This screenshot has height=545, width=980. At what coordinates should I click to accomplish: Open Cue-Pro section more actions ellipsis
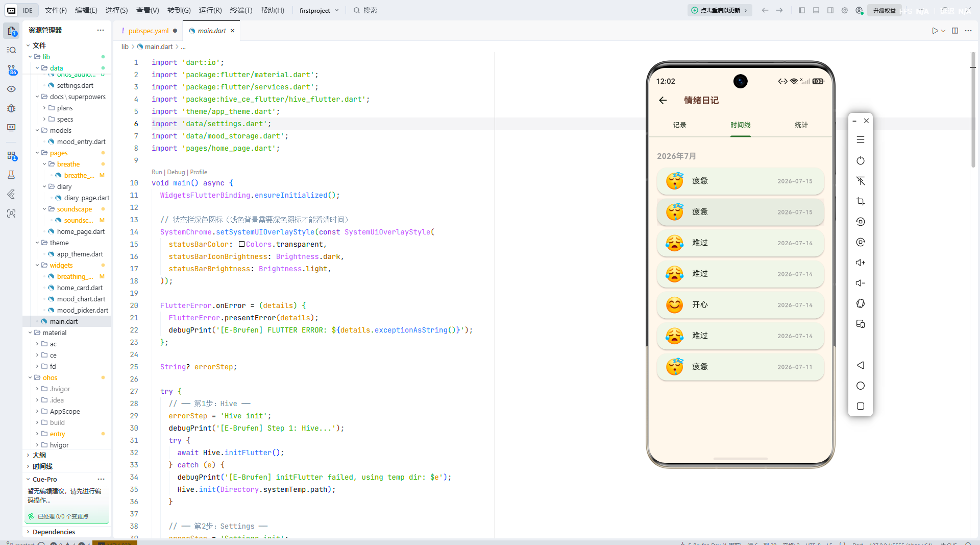pyautogui.click(x=101, y=479)
